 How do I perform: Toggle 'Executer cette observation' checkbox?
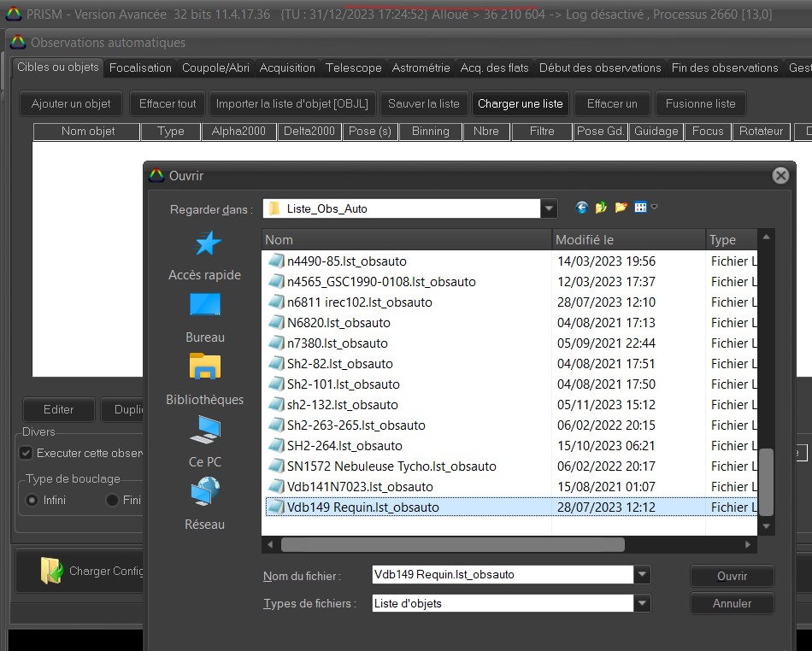[x=26, y=453]
